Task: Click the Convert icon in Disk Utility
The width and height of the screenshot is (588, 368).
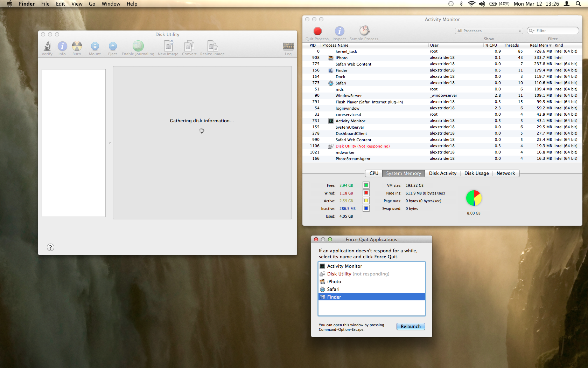Action: tap(189, 46)
